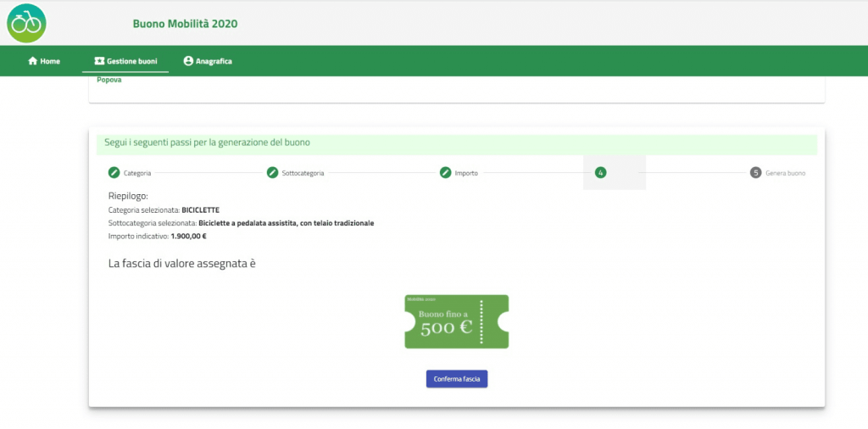This screenshot has width=868, height=429.
Task: Select step 5 circle icon
Action: click(755, 173)
